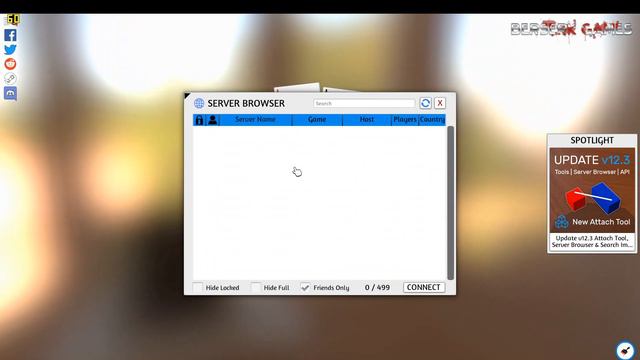This screenshot has height=360, width=640.
Task: Open the Update v12.3 spotlight thumbnail
Action: (592, 190)
